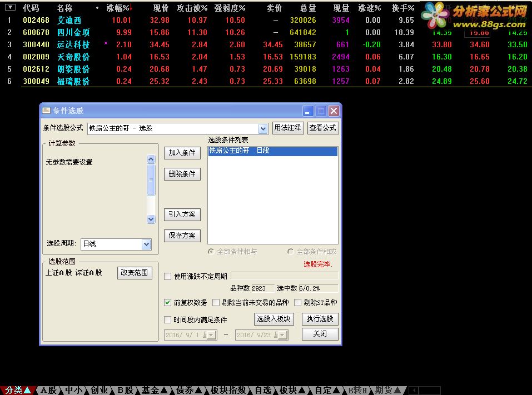532x395 pixels.
Task: Check 剔除当前未交易的品种 option
Action: (x=216, y=302)
